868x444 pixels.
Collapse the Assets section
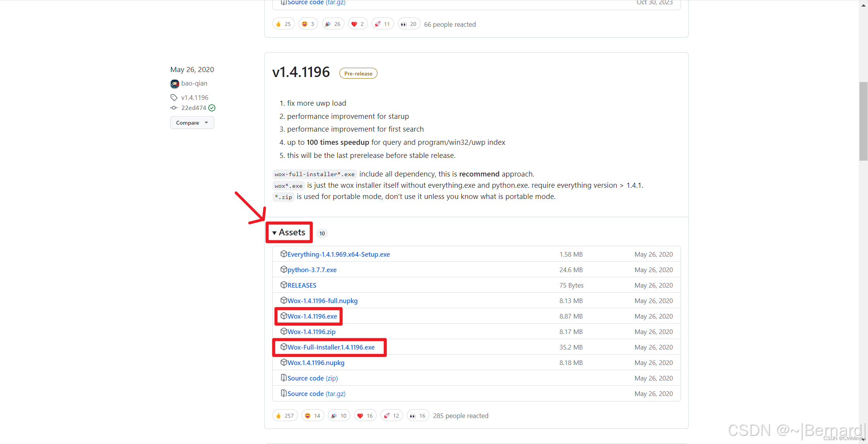pos(289,232)
